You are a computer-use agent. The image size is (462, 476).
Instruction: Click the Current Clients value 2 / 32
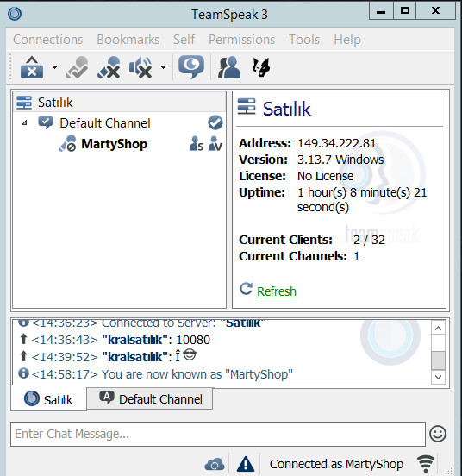[x=369, y=240]
